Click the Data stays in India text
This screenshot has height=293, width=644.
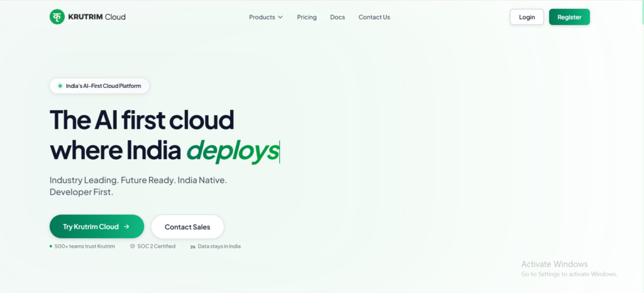tap(219, 246)
